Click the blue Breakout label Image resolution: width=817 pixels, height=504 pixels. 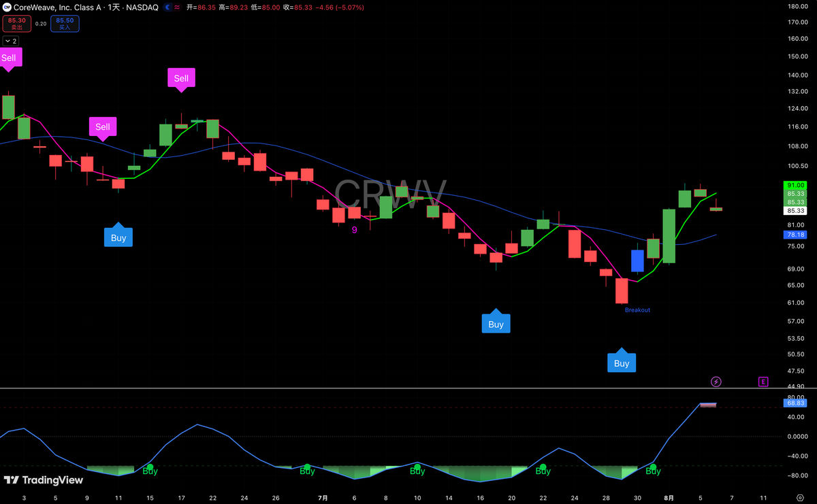tap(637, 310)
